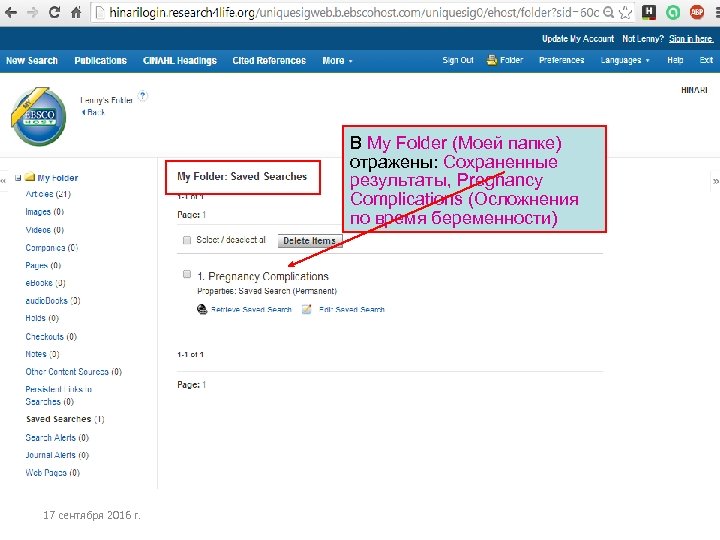Check the Pregnancy Complications item checkbox

point(187,274)
